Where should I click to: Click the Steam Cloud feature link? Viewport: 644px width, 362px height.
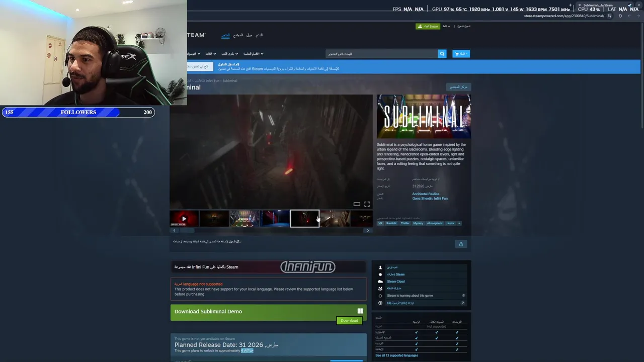pos(395,282)
